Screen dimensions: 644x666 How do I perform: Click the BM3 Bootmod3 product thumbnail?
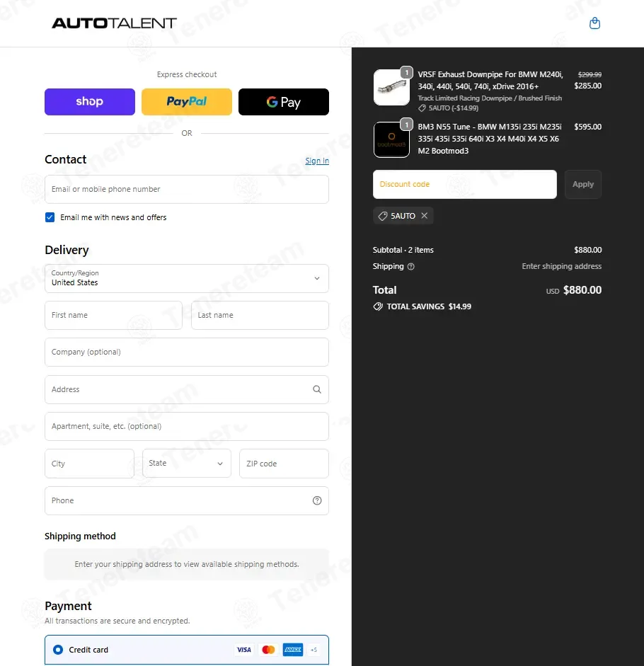coord(391,139)
